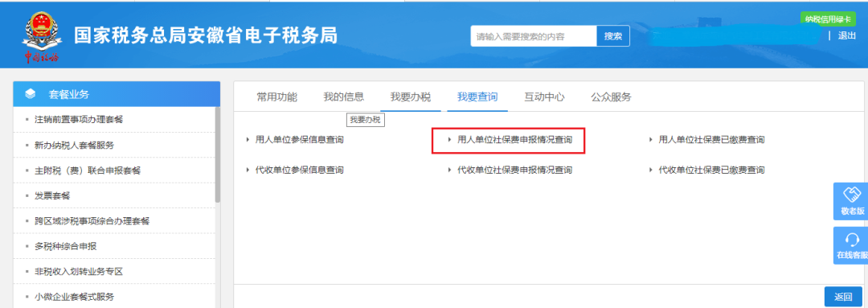The width and height of the screenshot is (868, 308).
Task: Open 用人单位参保信息查询
Action: tap(300, 140)
